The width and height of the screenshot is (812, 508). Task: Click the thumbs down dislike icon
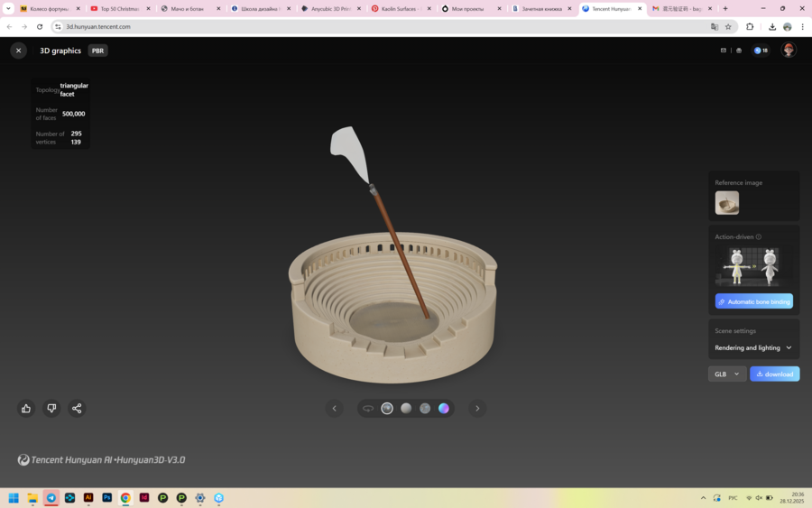click(x=51, y=408)
